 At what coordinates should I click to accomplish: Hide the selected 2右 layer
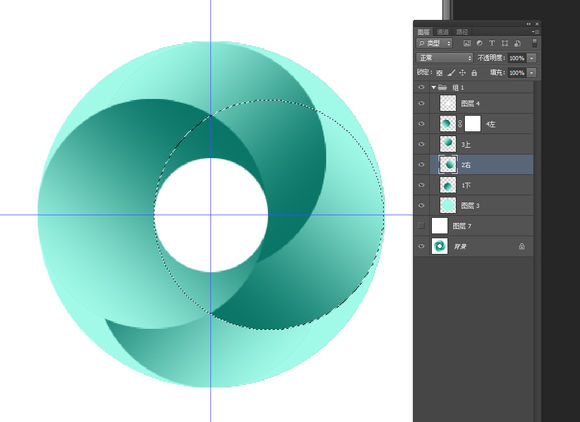tap(421, 165)
